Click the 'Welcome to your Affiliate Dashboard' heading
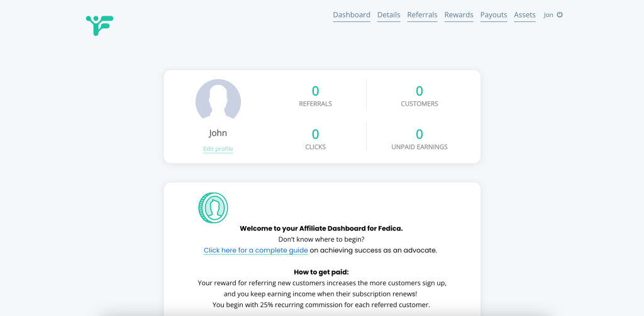The image size is (644, 316). click(x=321, y=229)
